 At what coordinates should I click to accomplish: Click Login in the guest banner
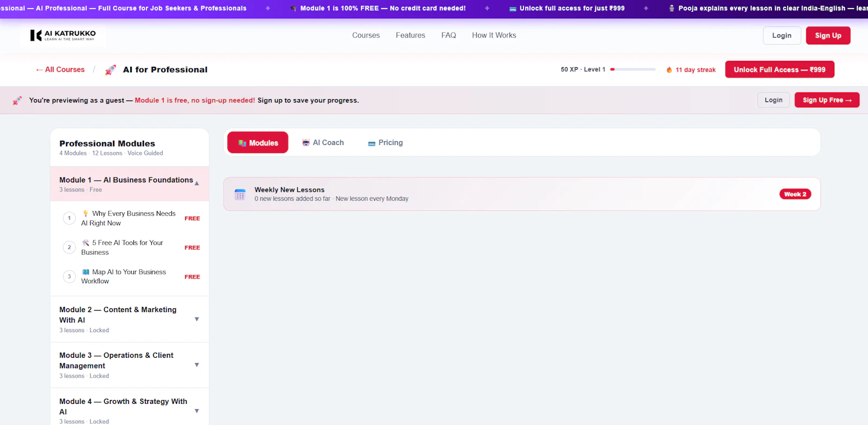click(x=773, y=100)
